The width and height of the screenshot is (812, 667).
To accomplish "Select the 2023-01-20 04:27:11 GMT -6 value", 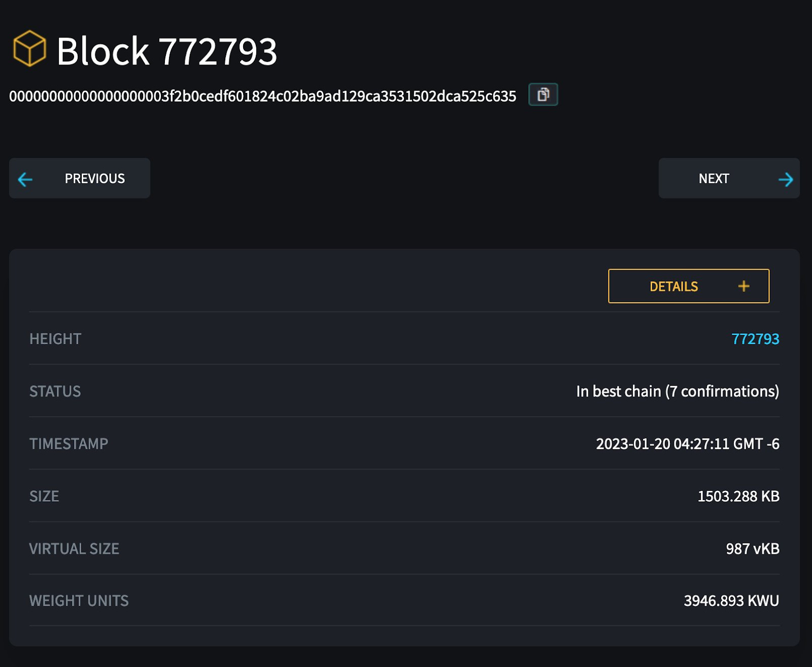I will coord(688,444).
